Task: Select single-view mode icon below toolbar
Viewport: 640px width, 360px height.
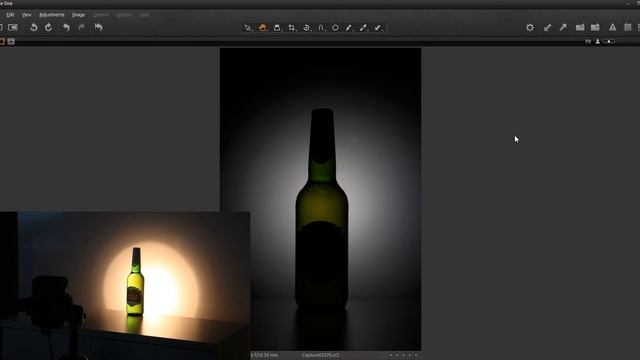Action: (2, 41)
